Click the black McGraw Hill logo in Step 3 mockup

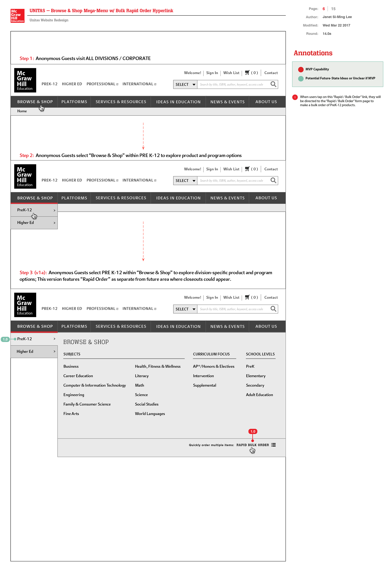pyautogui.click(x=25, y=305)
